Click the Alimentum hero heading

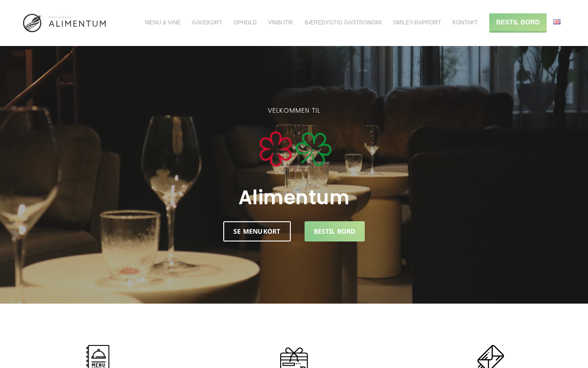(x=294, y=197)
